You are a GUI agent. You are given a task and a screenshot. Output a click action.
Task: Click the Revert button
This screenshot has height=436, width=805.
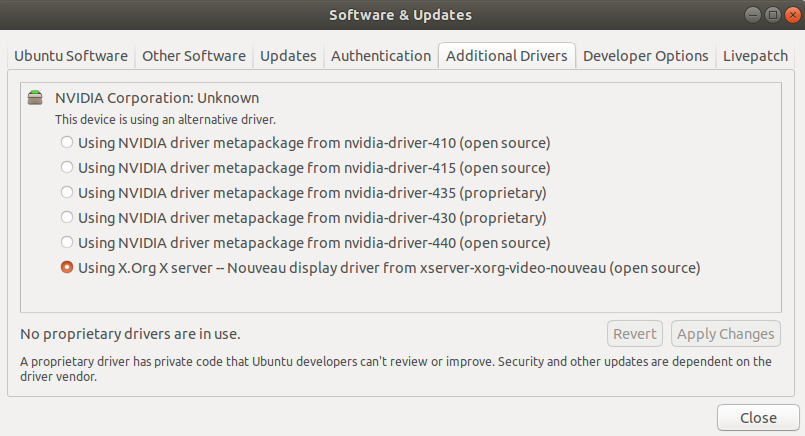635,334
